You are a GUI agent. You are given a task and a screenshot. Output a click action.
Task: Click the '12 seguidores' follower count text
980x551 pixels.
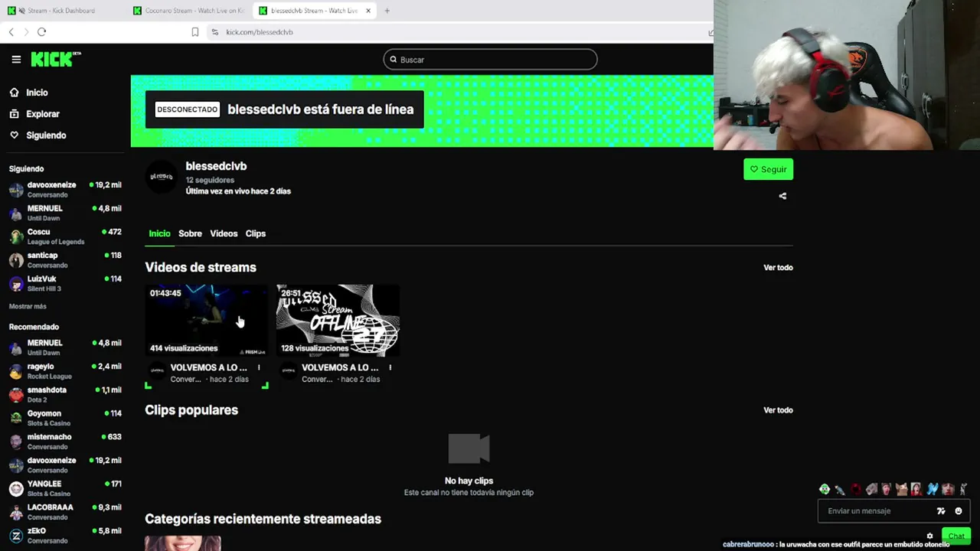coord(210,181)
